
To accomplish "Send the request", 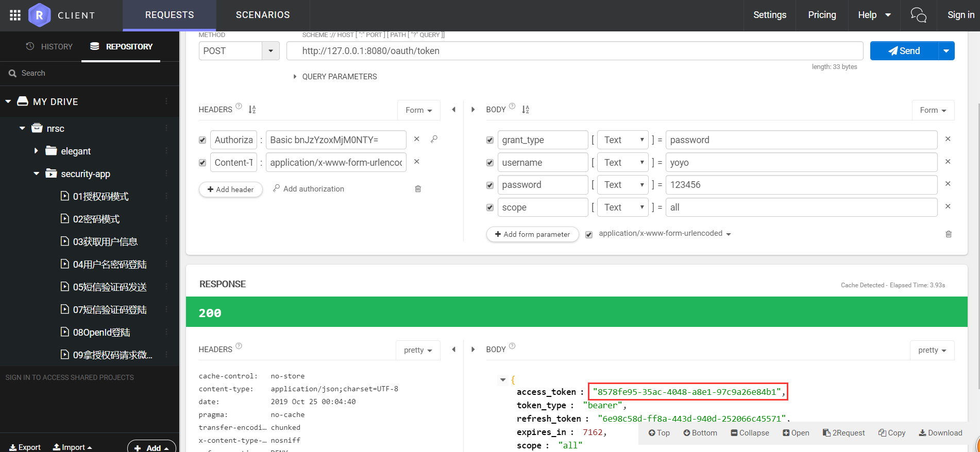I will click(x=904, y=51).
